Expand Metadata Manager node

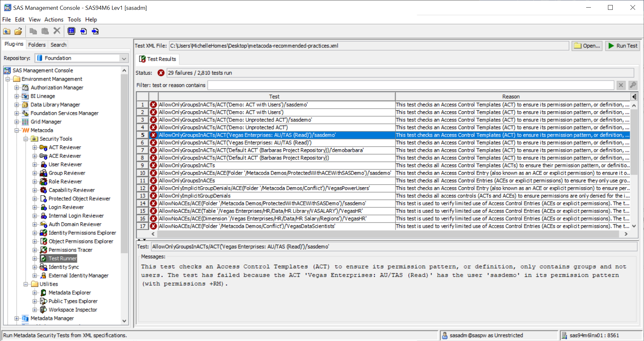[17, 318]
